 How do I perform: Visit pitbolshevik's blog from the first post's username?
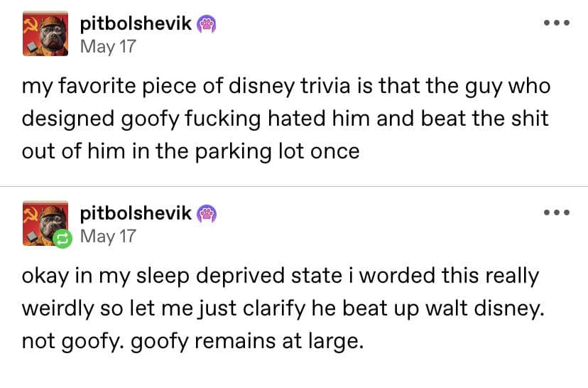[x=136, y=24]
